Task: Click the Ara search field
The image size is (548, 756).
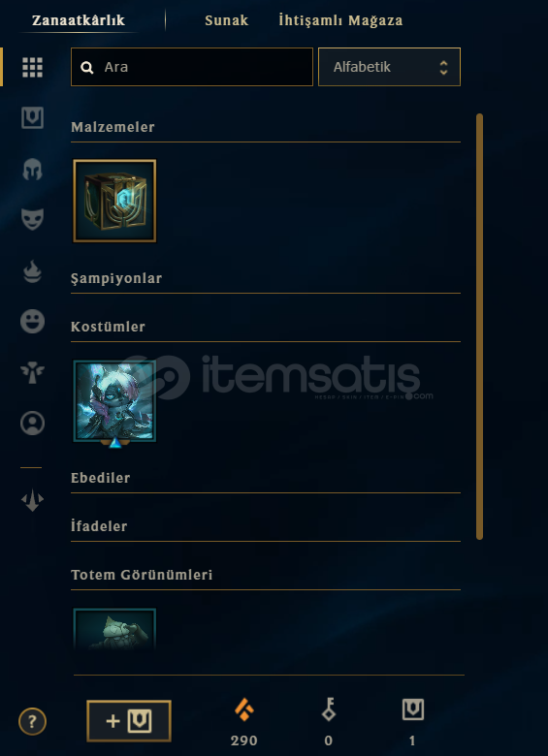Action: tap(192, 67)
